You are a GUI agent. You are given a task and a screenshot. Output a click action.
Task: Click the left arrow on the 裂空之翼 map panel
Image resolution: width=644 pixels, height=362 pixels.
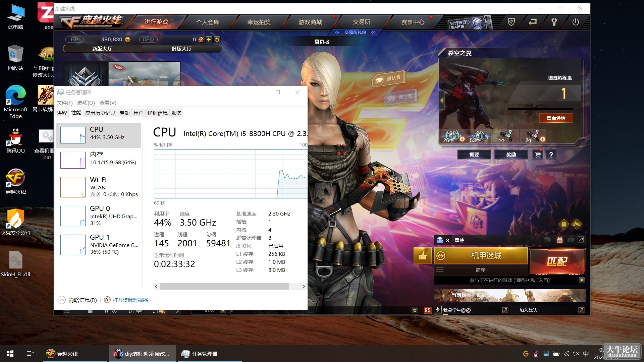(442, 101)
